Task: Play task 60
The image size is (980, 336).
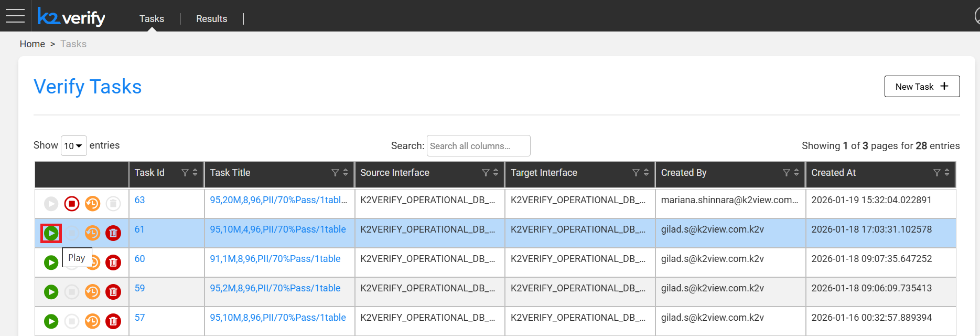Action: pyautogui.click(x=51, y=262)
